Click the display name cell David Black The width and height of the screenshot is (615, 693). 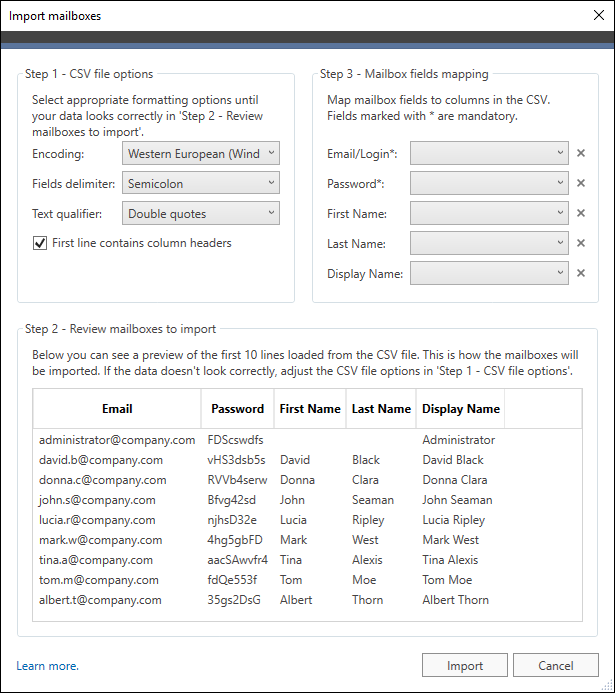click(x=453, y=460)
